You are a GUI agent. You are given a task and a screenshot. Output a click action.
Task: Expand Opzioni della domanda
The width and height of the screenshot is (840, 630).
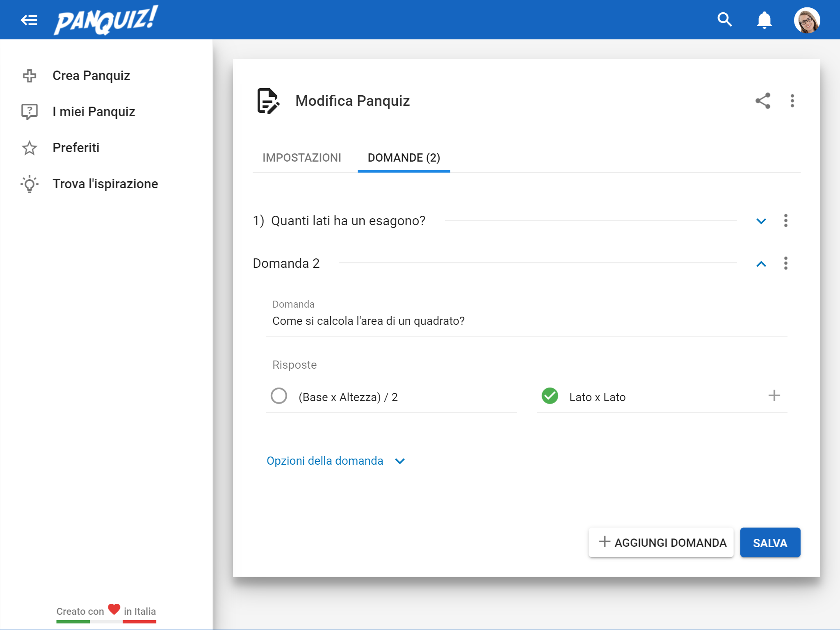pos(336,461)
